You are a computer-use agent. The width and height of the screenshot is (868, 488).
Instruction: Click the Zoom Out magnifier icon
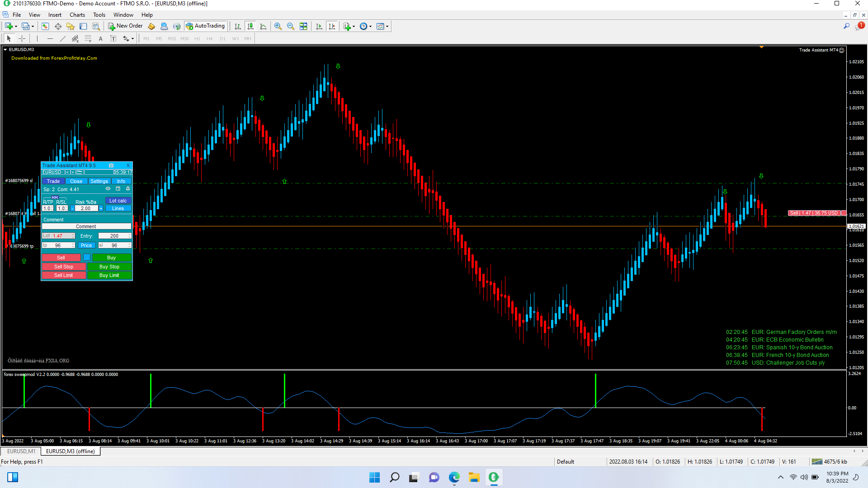point(291,26)
